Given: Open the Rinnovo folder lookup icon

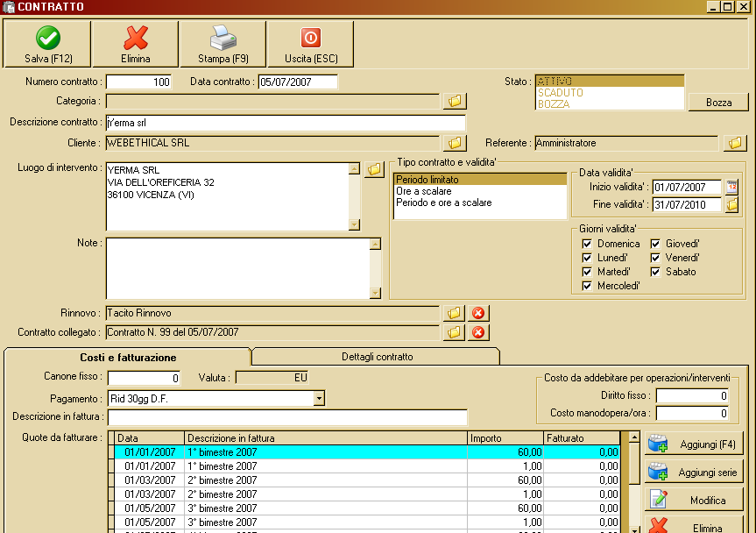Looking at the screenshot, I should click(x=454, y=313).
